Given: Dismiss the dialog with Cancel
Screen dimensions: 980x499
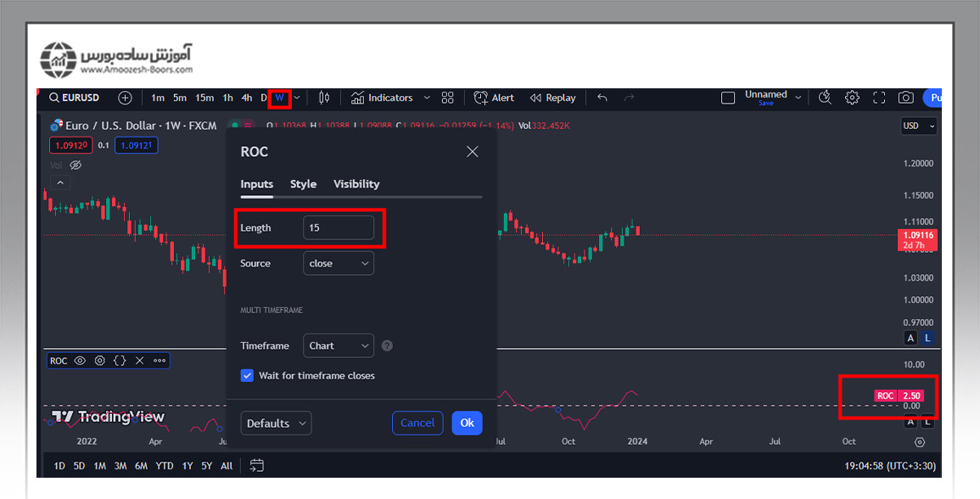Looking at the screenshot, I should (x=417, y=423).
